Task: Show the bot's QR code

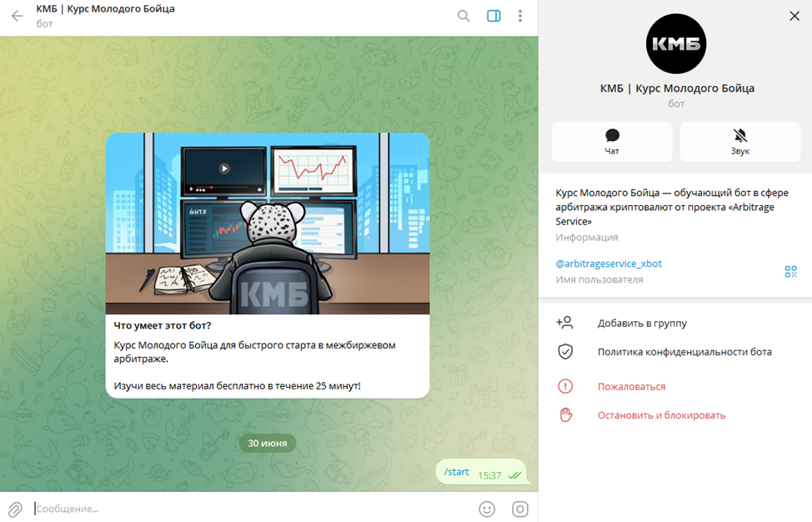Action: [790, 271]
